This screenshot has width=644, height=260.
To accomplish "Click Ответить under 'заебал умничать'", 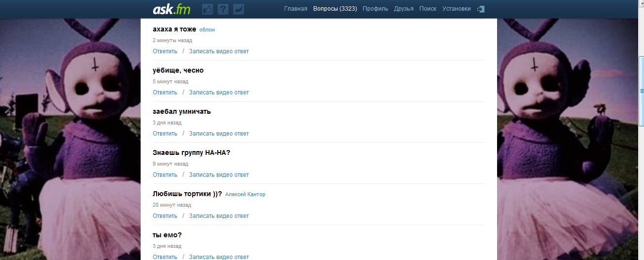I will [165, 134].
